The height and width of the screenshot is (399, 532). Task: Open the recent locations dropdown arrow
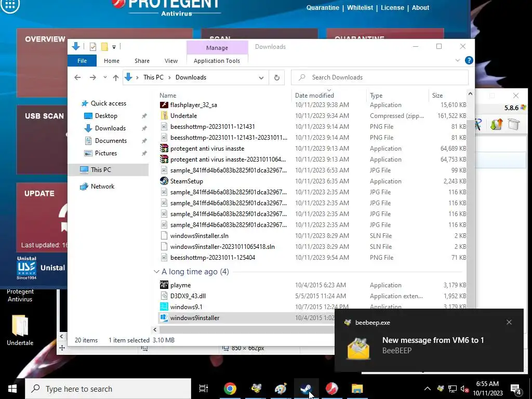(x=105, y=77)
